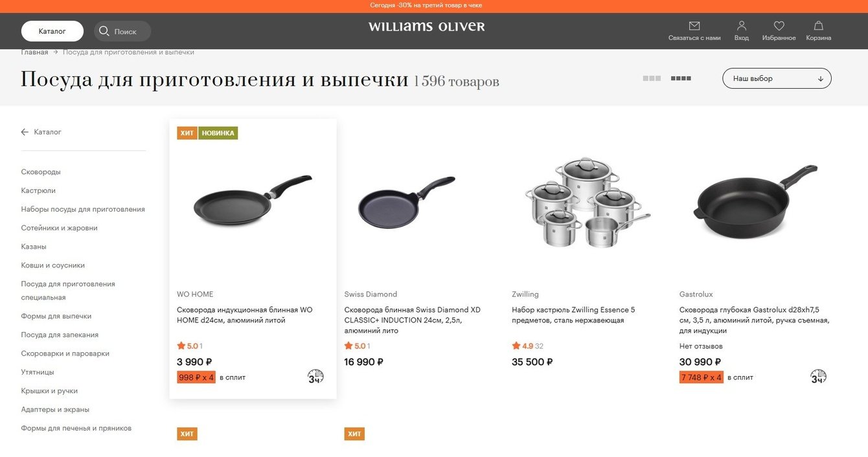
Task: Click the dropdown arrow in sort box
Action: [x=821, y=79]
